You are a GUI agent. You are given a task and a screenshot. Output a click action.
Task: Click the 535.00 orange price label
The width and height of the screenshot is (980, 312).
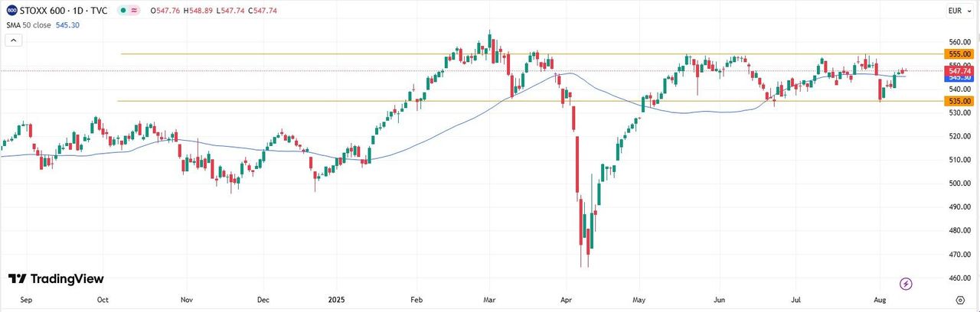coord(959,101)
